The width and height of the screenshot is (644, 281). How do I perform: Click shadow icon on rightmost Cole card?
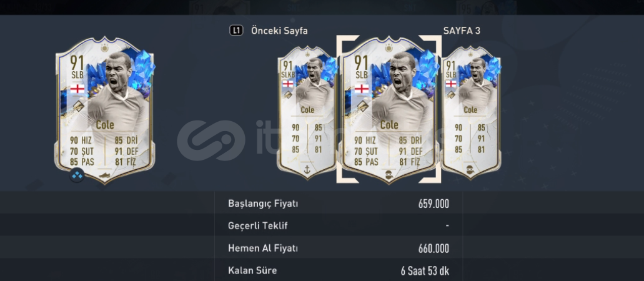coord(471,169)
